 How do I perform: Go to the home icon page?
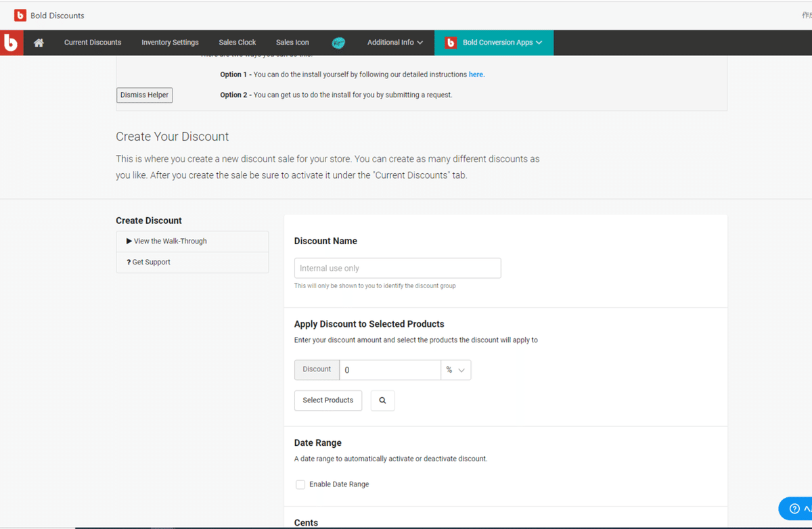(39, 43)
